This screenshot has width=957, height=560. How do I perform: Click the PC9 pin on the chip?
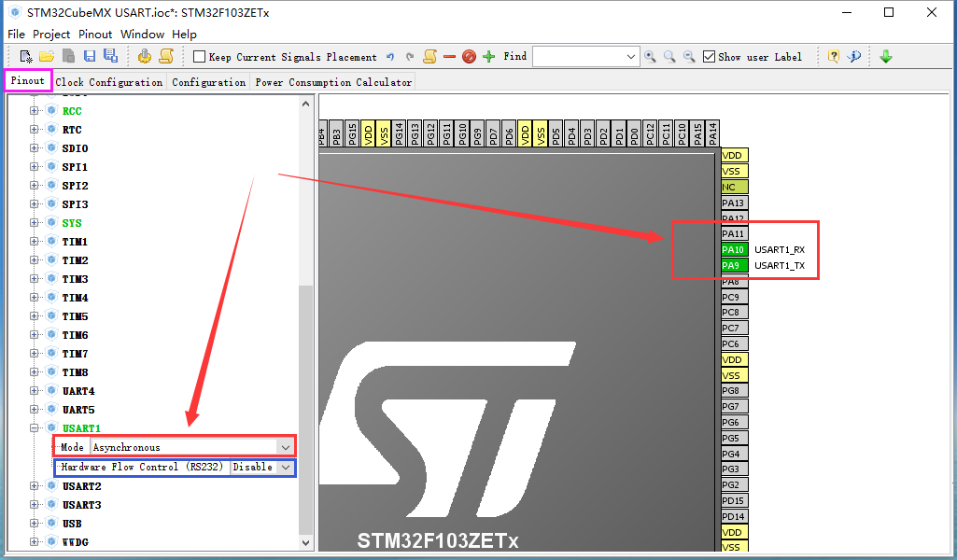pos(734,297)
